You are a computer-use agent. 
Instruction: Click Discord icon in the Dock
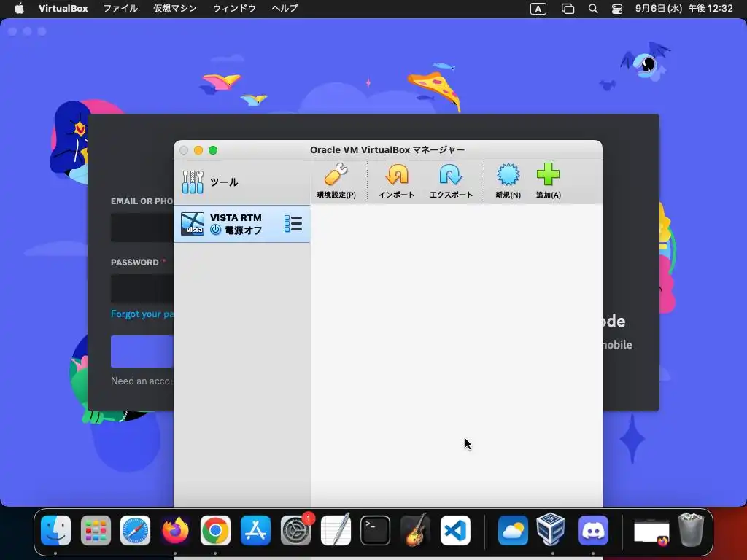593,530
